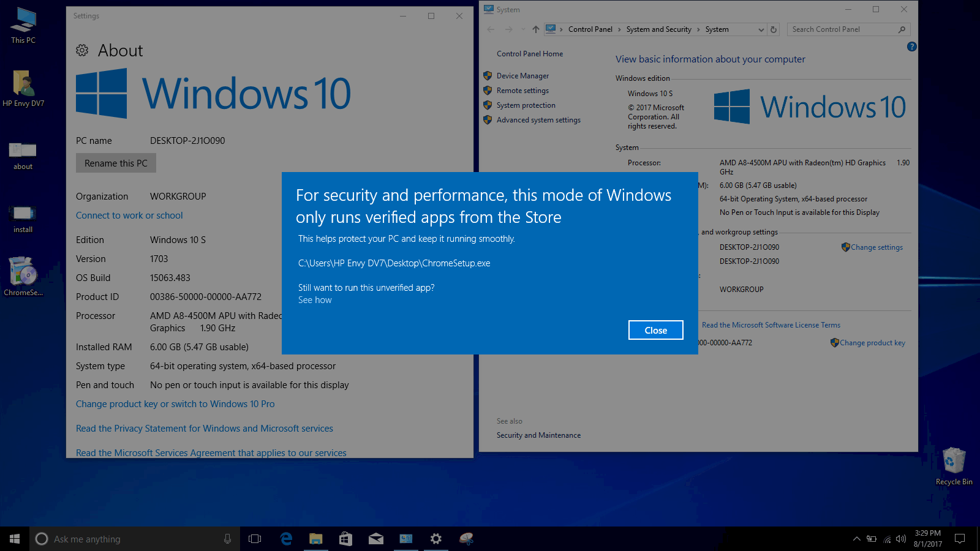This screenshot has height=551, width=980.
Task: Click the OS Build value 15063.483
Action: [170, 278]
